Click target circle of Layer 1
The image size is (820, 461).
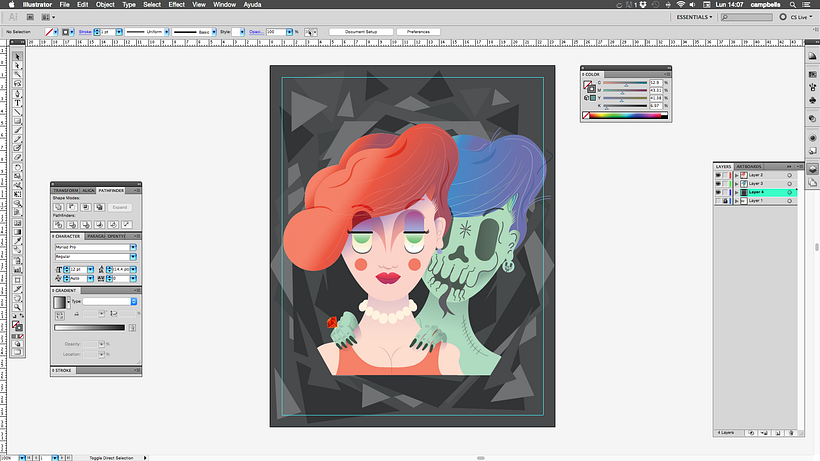(790, 201)
